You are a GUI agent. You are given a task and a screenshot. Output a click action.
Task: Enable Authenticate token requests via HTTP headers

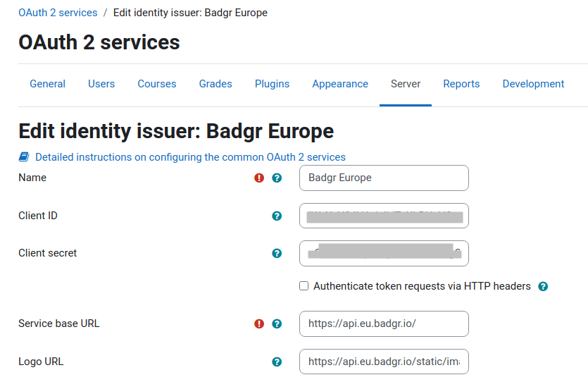pos(304,286)
